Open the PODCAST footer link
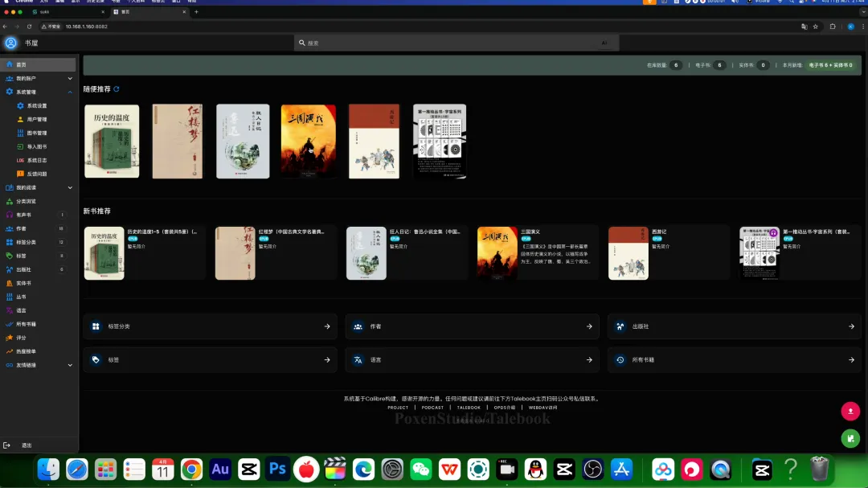 tap(432, 408)
